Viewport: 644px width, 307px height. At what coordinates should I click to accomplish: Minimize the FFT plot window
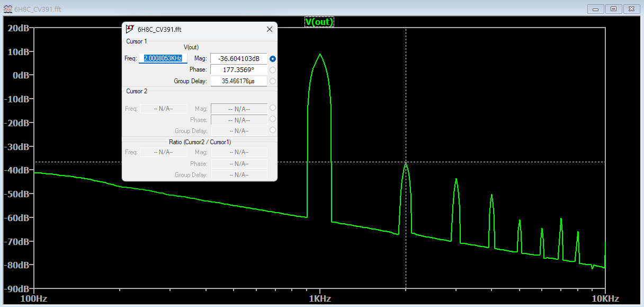coord(596,8)
